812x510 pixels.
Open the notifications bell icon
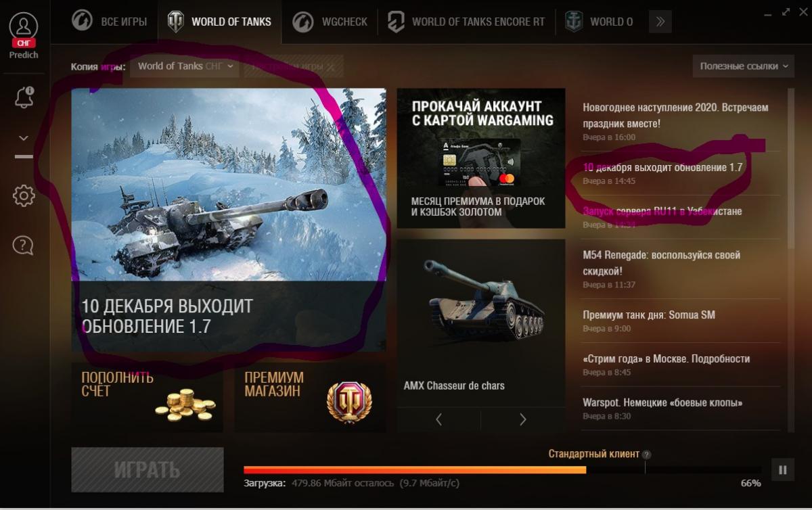tap(24, 97)
